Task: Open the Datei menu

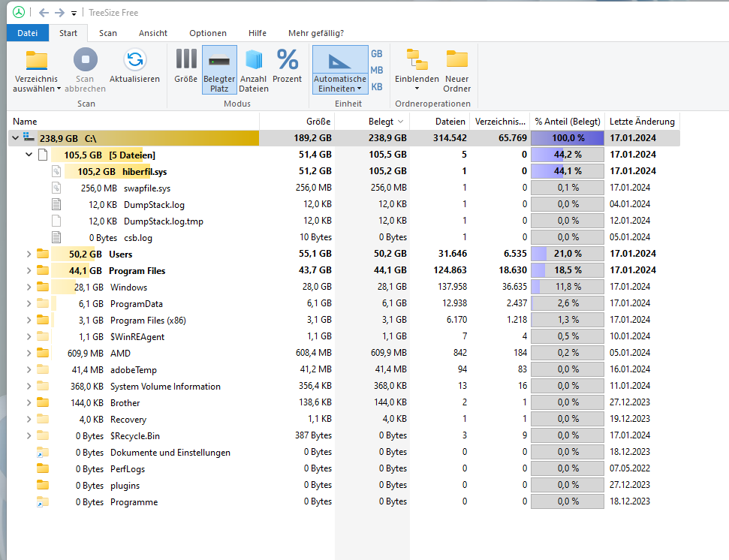Action: click(28, 33)
